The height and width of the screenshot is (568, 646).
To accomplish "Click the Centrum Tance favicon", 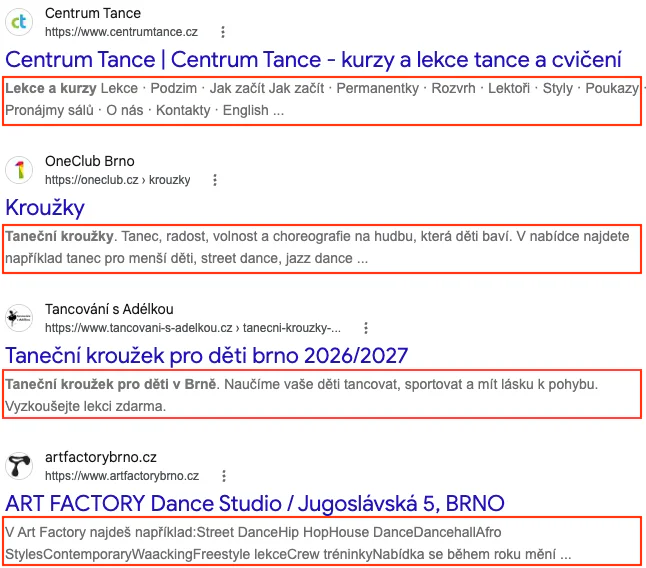I will click(x=19, y=22).
